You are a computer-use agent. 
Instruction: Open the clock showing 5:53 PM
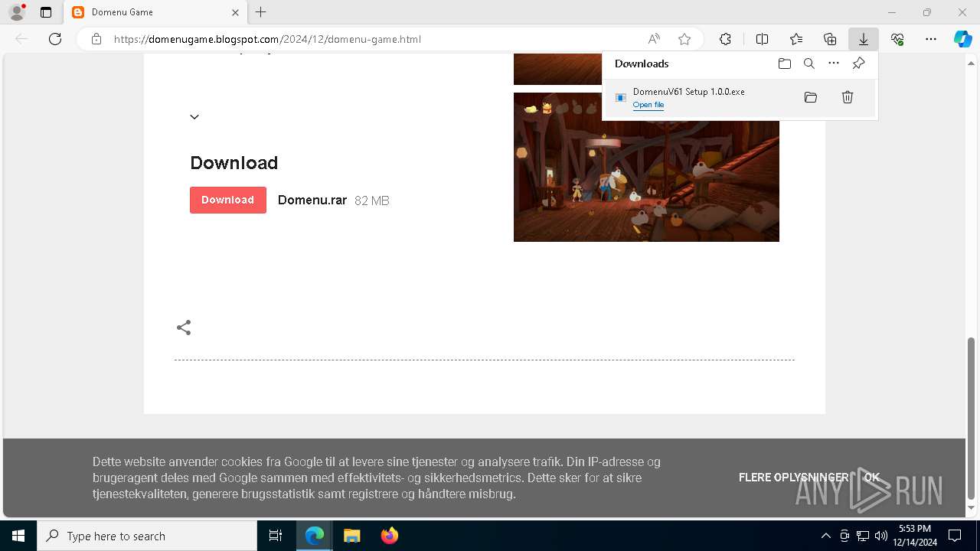(914, 536)
